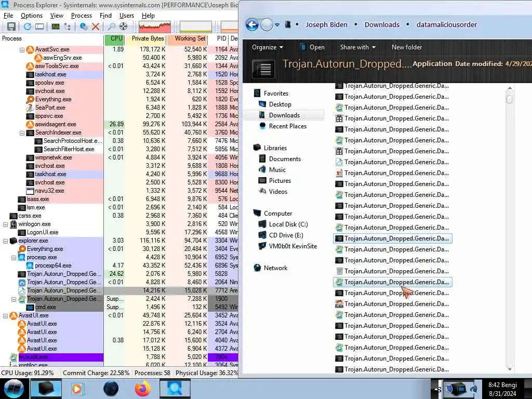The width and height of the screenshot is (532, 399).
Task: Collapse the winlogon.exe tree node
Action: [x=5, y=224]
